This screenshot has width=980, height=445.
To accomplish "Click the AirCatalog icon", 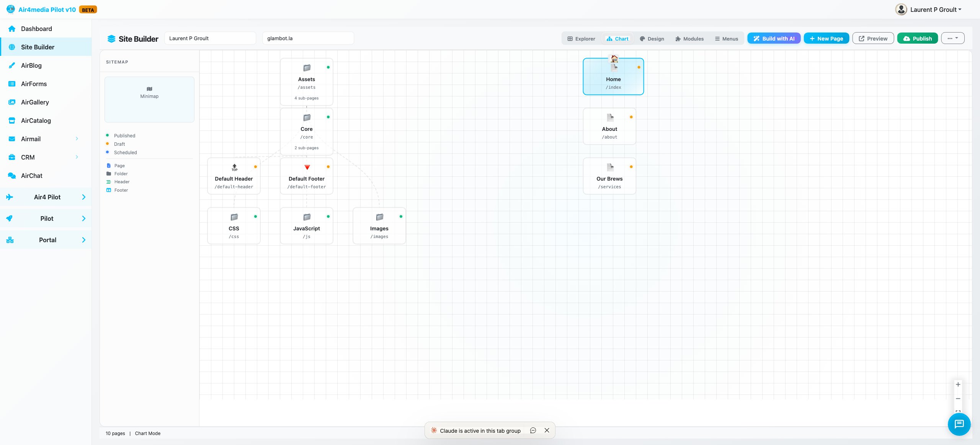I will point(11,121).
